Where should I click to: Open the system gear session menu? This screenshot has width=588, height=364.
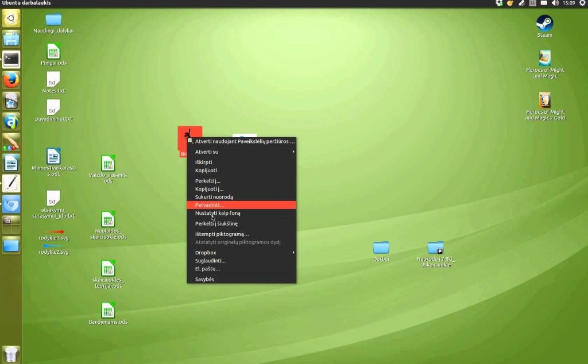(x=582, y=3)
